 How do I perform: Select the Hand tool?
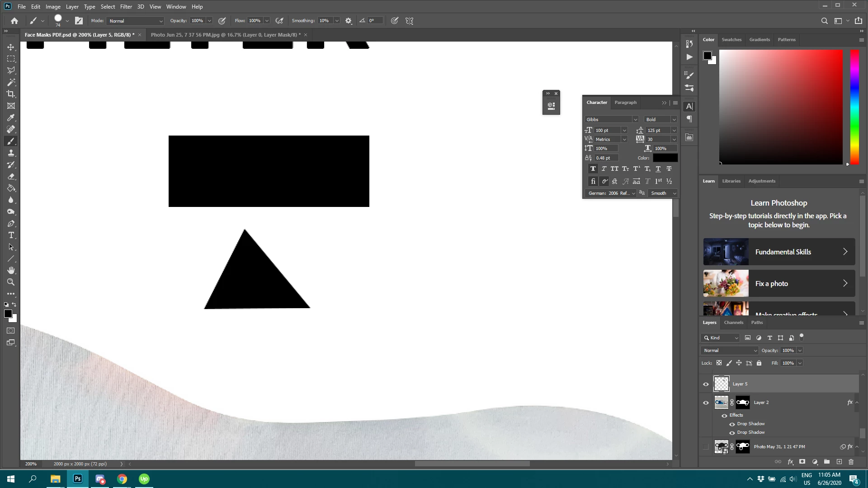coord(11,270)
